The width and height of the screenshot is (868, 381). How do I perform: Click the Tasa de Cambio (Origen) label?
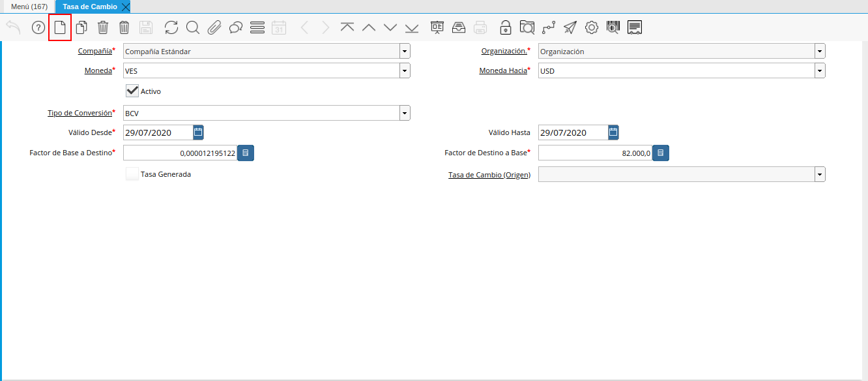click(489, 175)
